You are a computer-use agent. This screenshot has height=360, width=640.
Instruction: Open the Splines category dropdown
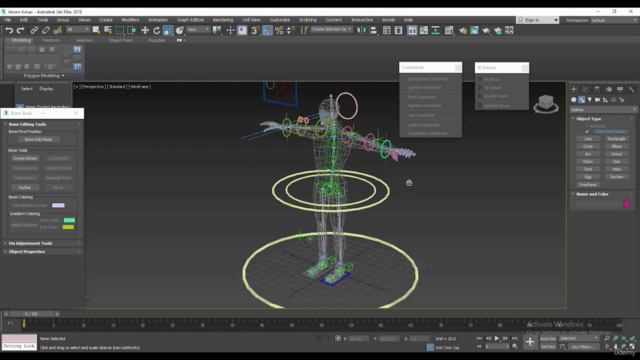(x=603, y=109)
